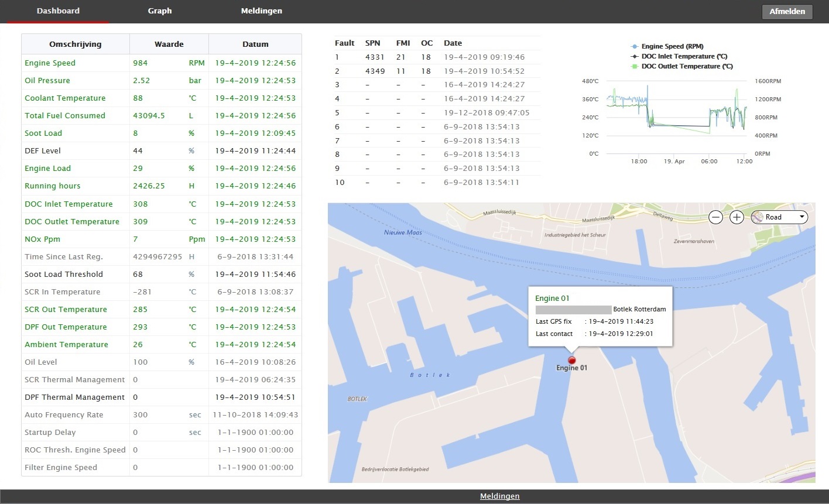Click the map style globe icon beside Road
Screen dimensions: 829x504
point(758,217)
